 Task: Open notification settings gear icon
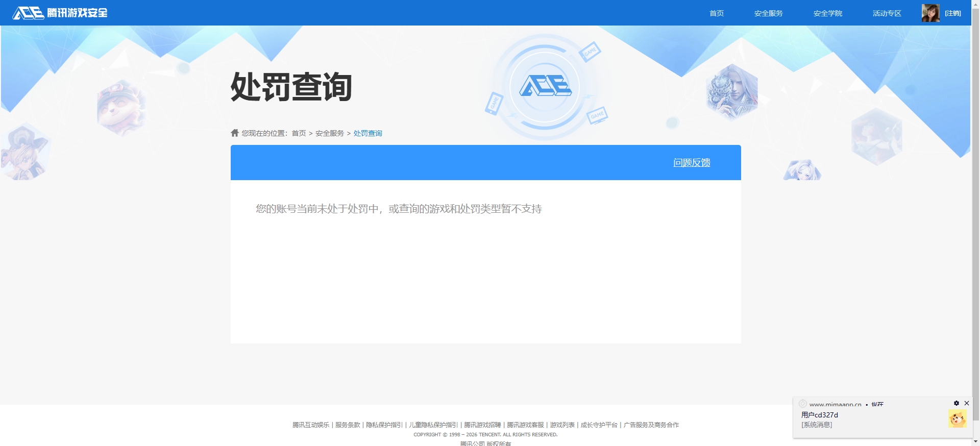coord(957,403)
